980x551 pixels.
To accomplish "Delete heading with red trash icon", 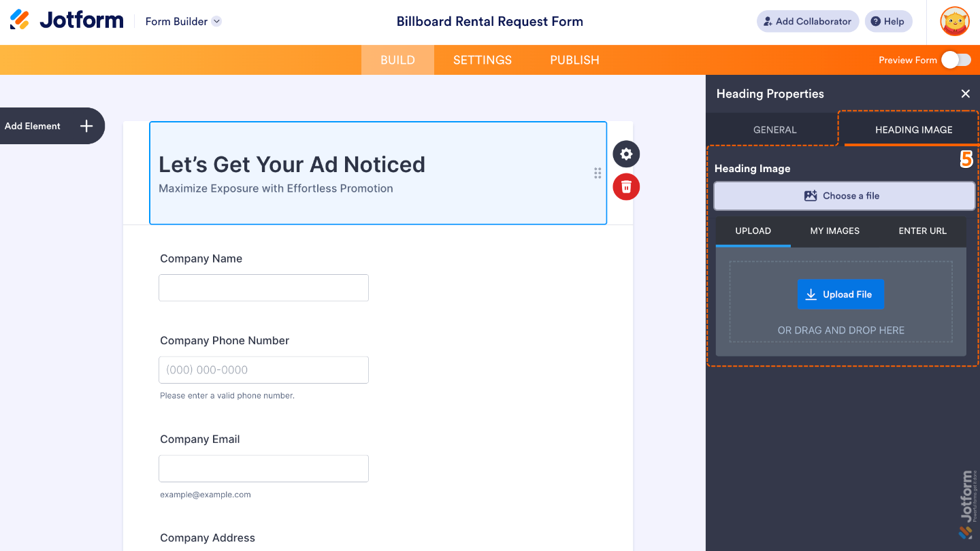I will 626,187.
